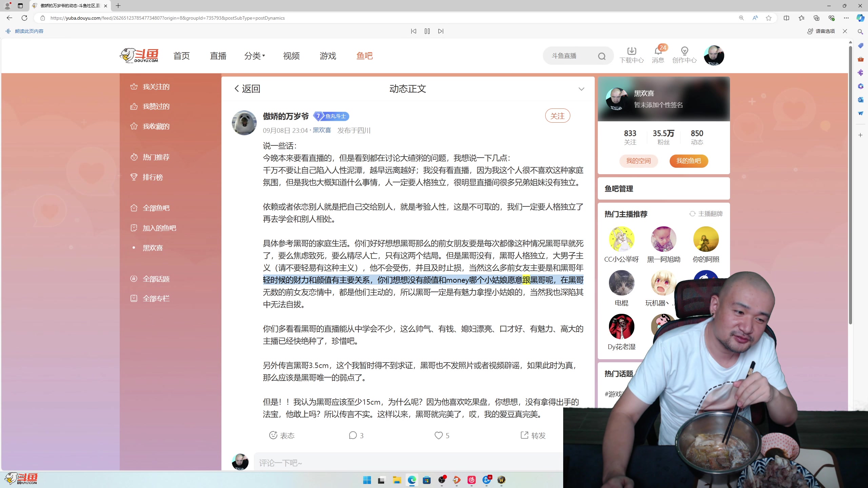Open 热门推荐 in sidebar
The width and height of the screenshot is (868, 488).
[150, 157]
